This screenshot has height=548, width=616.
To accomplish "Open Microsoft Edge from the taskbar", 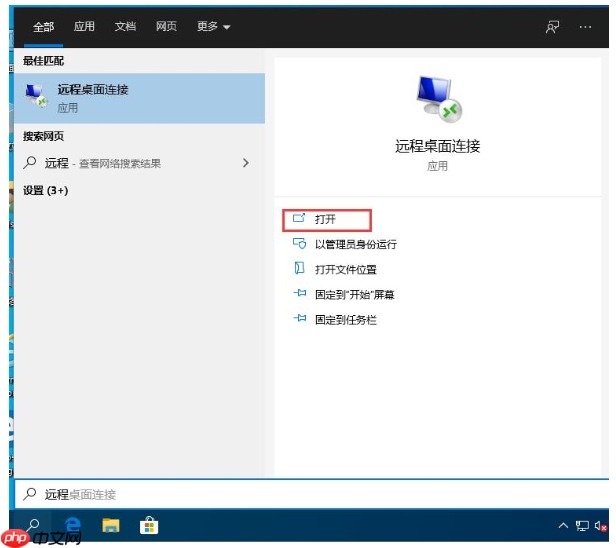I will (x=73, y=525).
